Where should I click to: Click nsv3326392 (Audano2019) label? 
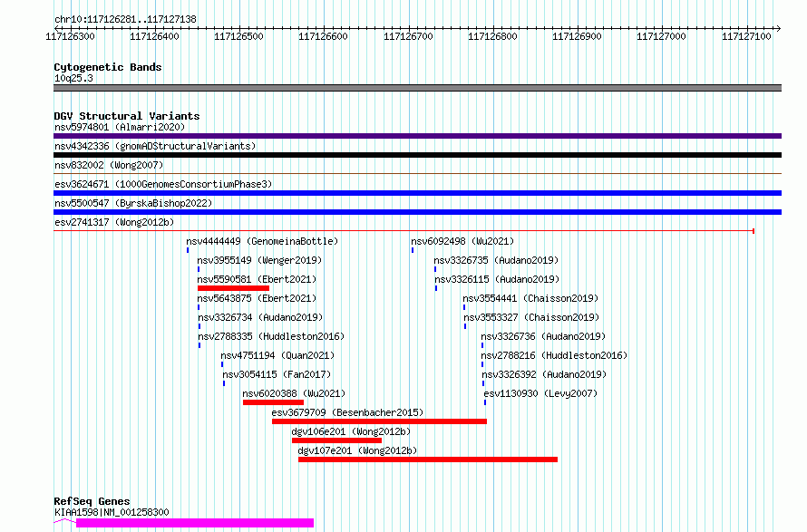(x=545, y=374)
